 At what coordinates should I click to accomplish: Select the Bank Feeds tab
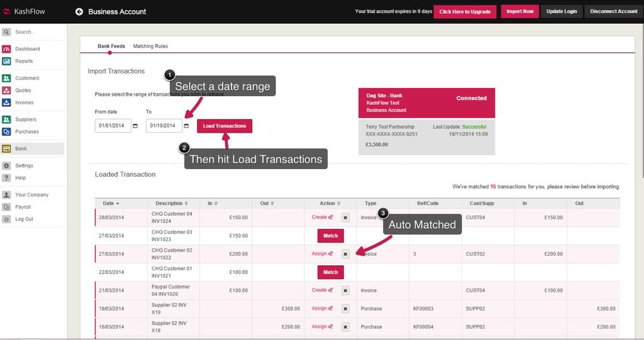(111, 46)
